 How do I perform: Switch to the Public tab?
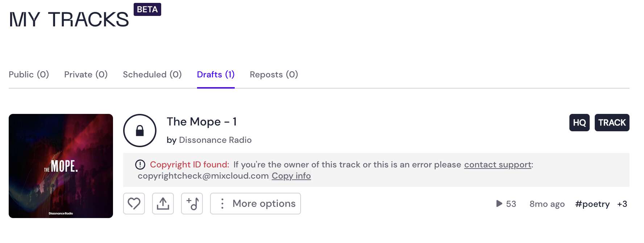coord(29,74)
